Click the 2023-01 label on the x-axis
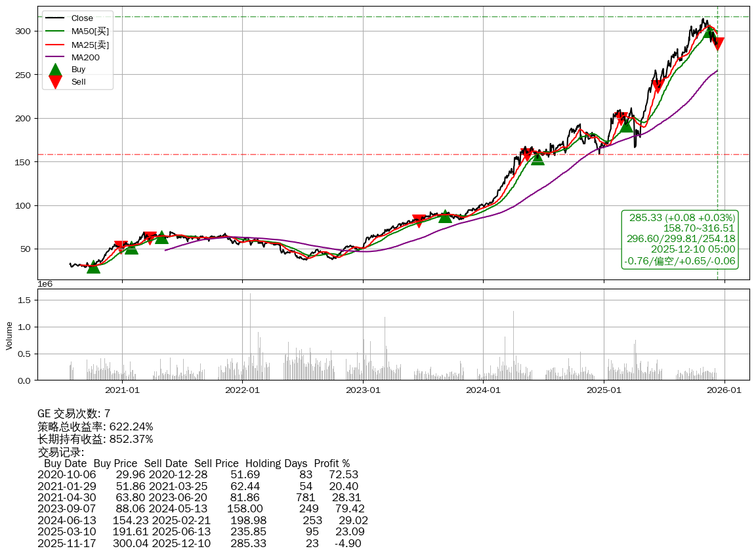Viewport: 756px width, 555px height. click(x=363, y=390)
